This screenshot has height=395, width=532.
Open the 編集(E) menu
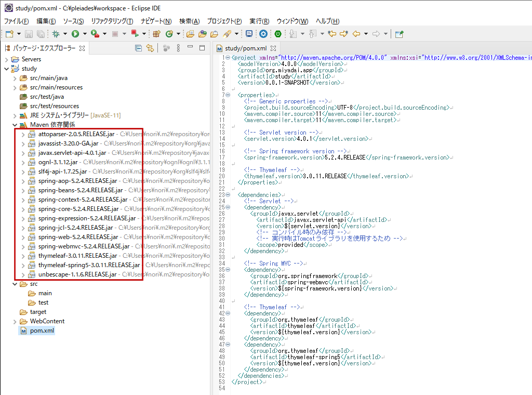point(46,21)
